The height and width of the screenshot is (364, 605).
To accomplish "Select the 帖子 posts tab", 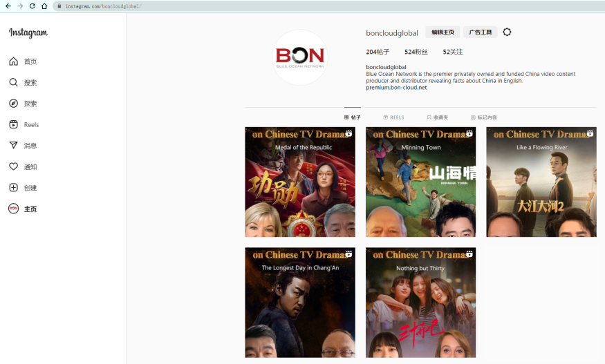I will click(352, 117).
